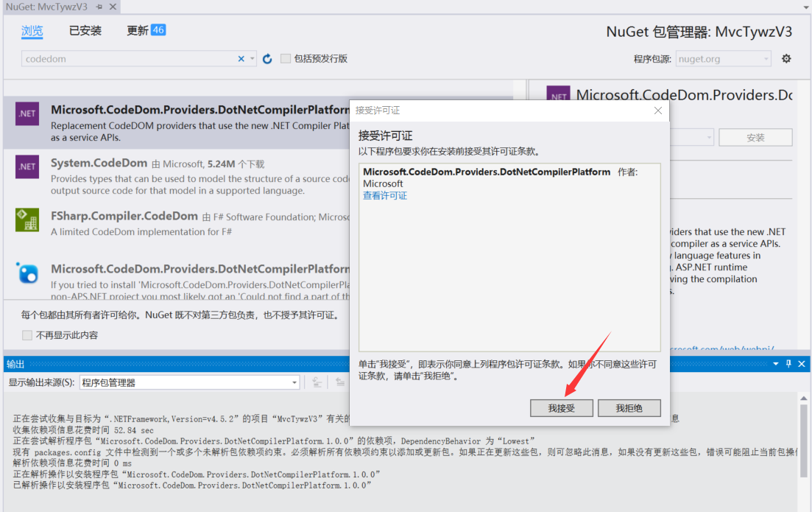812x512 pixels.
Task: Expand the search history dropdown arrow
Action: [253, 57]
